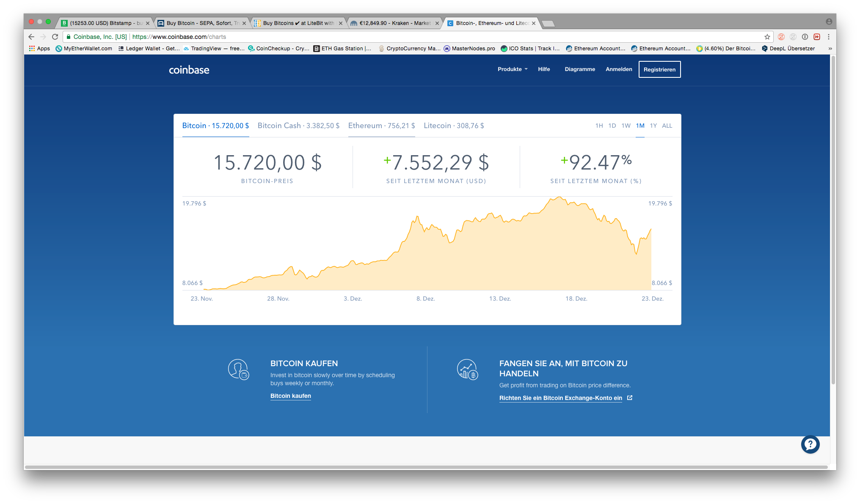
Task: Set chart range to 1H
Action: pyautogui.click(x=599, y=126)
